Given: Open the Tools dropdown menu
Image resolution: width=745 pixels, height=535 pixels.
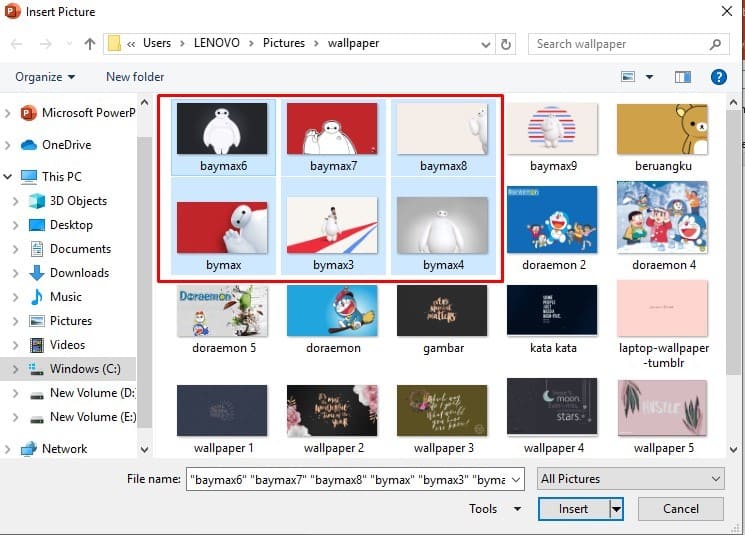Looking at the screenshot, I should coord(495,509).
